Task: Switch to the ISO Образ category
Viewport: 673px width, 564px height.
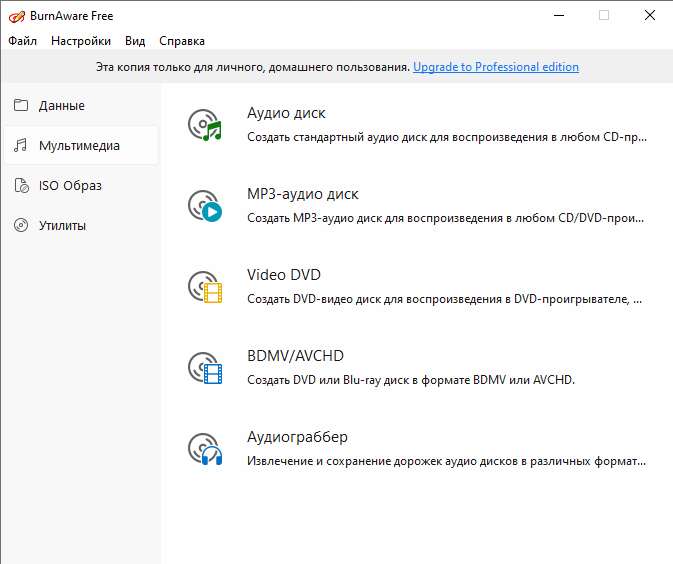Action: pos(81,185)
